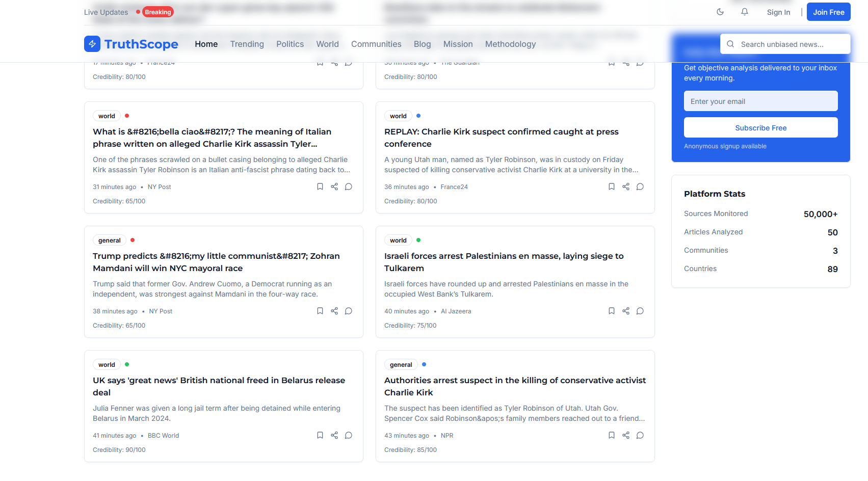Go to the Home nav item
This screenshot has height=481, width=868.
[206, 44]
